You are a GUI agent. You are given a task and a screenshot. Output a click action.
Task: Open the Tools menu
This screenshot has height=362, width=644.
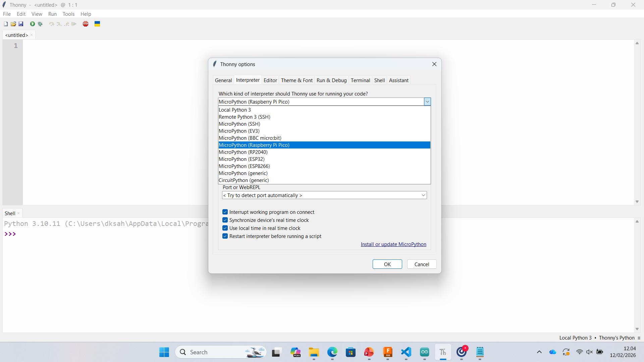[68, 14]
